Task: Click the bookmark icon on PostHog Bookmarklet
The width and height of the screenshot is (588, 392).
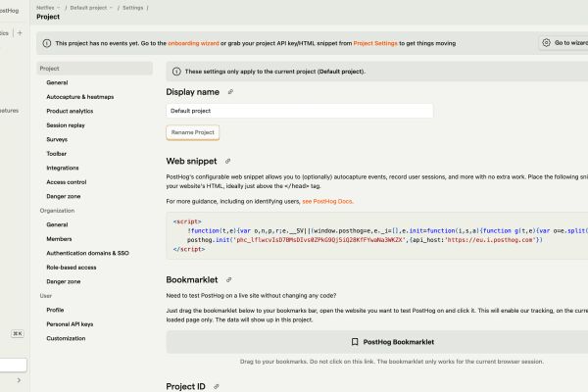Action: [x=355, y=342]
